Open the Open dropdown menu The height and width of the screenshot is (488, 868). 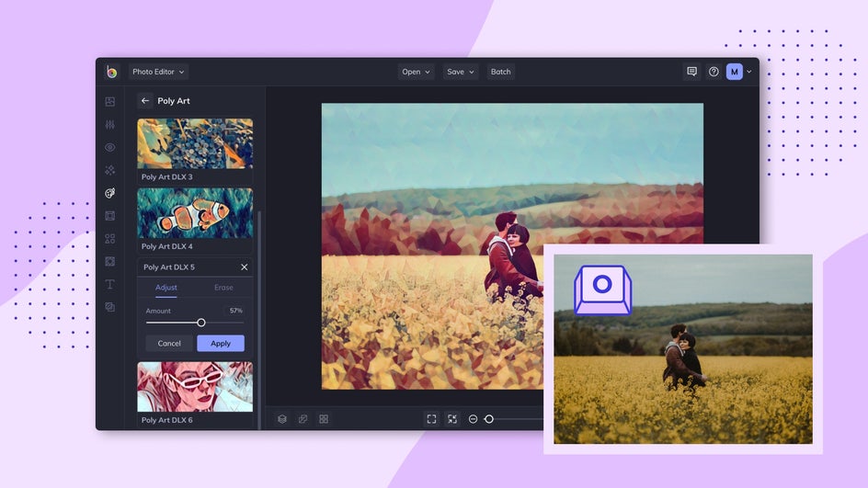tap(416, 72)
